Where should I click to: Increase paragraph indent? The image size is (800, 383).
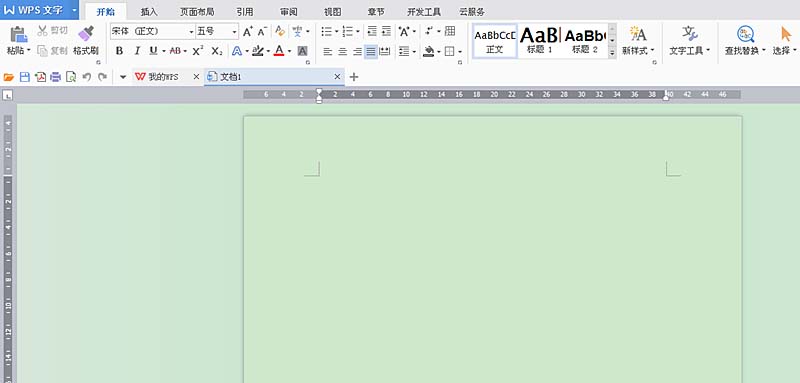(386, 32)
